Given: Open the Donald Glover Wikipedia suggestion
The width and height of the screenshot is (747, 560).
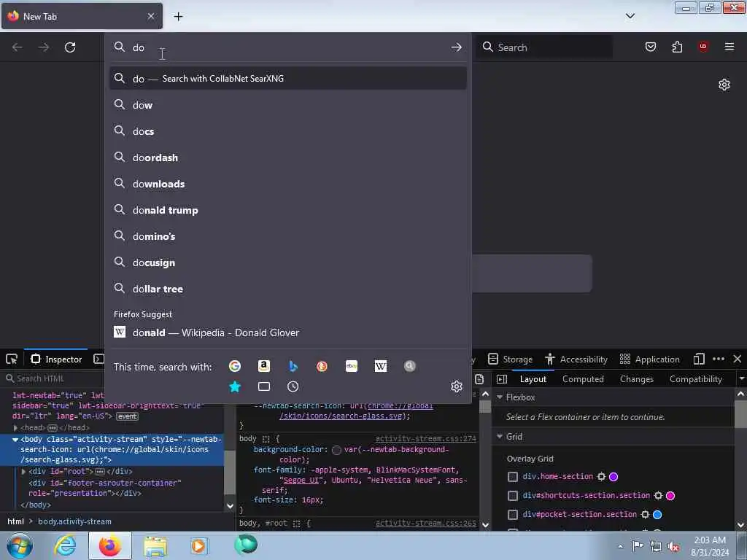Looking at the screenshot, I should [287, 332].
